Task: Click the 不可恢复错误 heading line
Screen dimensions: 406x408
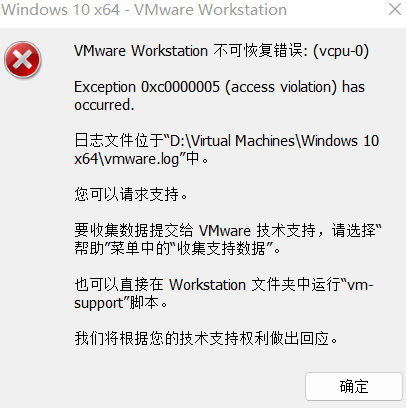Action: (x=221, y=51)
